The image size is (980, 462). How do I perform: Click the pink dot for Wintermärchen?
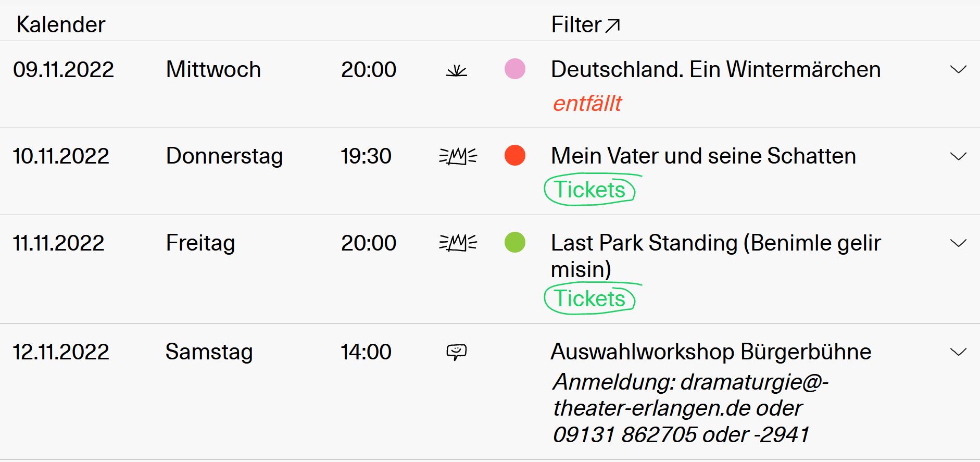point(515,69)
